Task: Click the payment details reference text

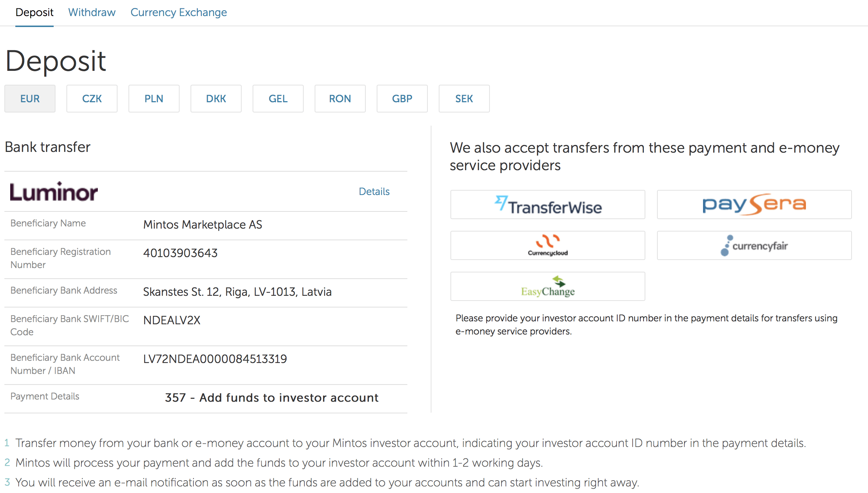Action: [272, 398]
